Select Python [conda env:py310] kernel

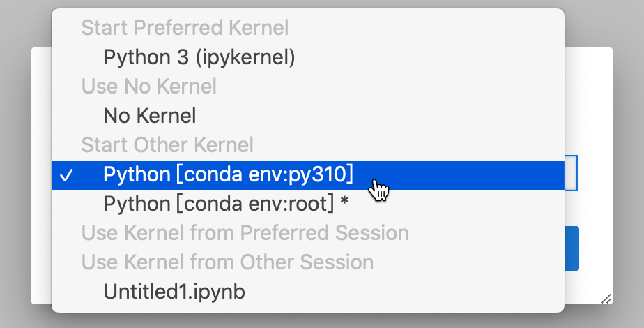click(x=228, y=174)
